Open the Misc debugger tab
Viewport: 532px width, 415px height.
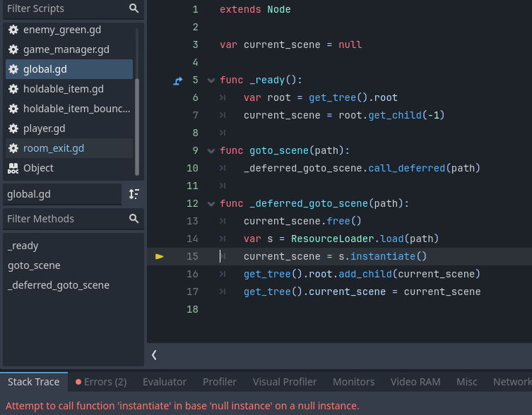(x=466, y=382)
